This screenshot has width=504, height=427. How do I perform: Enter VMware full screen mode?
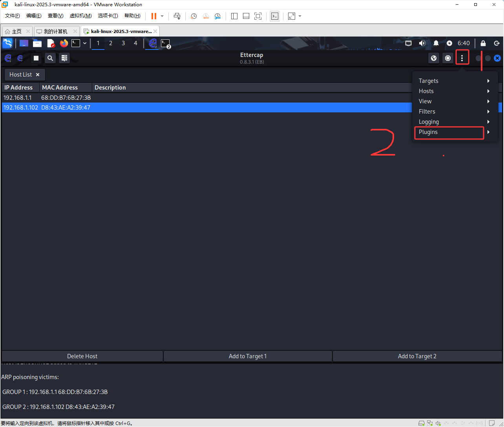pyautogui.click(x=258, y=16)
